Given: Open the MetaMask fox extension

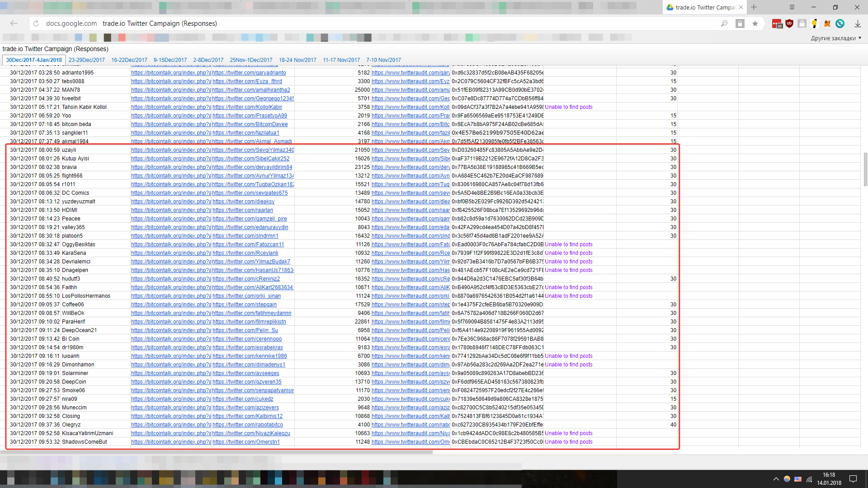Looking at the screenshot, I should 827,23.
